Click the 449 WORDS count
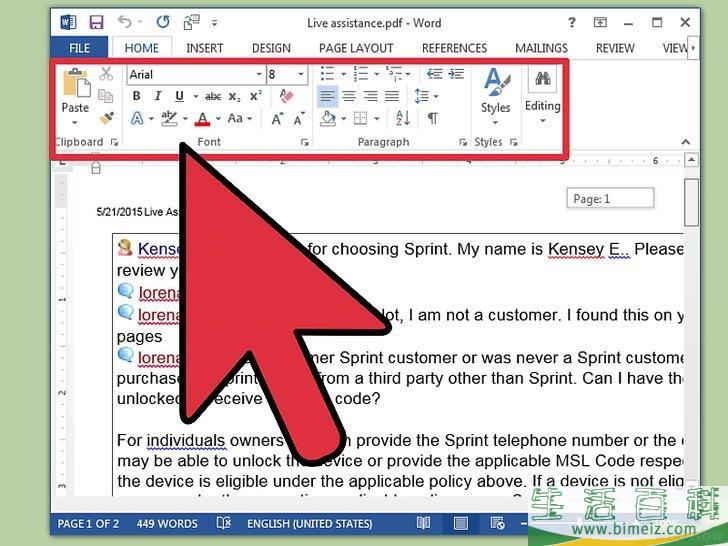This screenshot has height=546, width=728. click(167, 524)
